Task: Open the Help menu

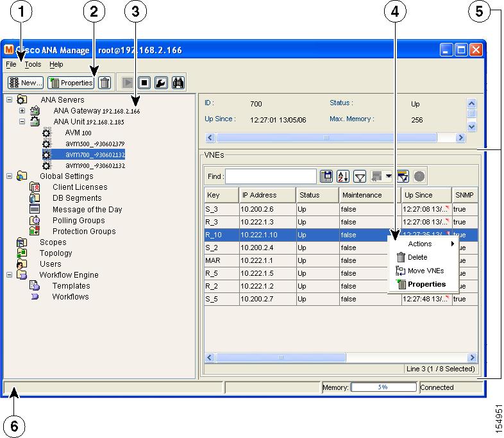Action: [56, 64]
